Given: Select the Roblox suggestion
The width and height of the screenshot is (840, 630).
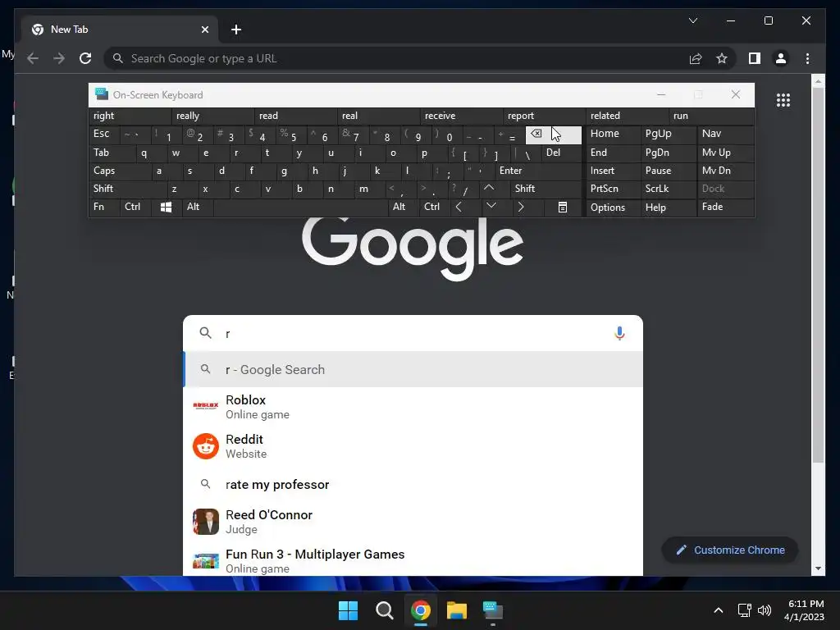Looking at the screenshot, I should (413, 407).
